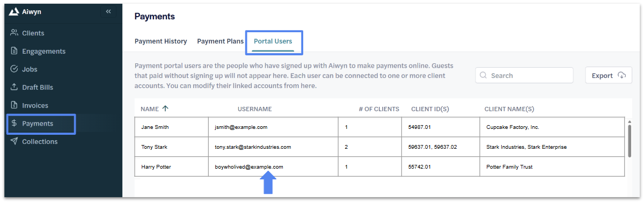The image size is (644, 203).
Task: Click username tony.stark@starkindustries.com
Action: point(253,147)
